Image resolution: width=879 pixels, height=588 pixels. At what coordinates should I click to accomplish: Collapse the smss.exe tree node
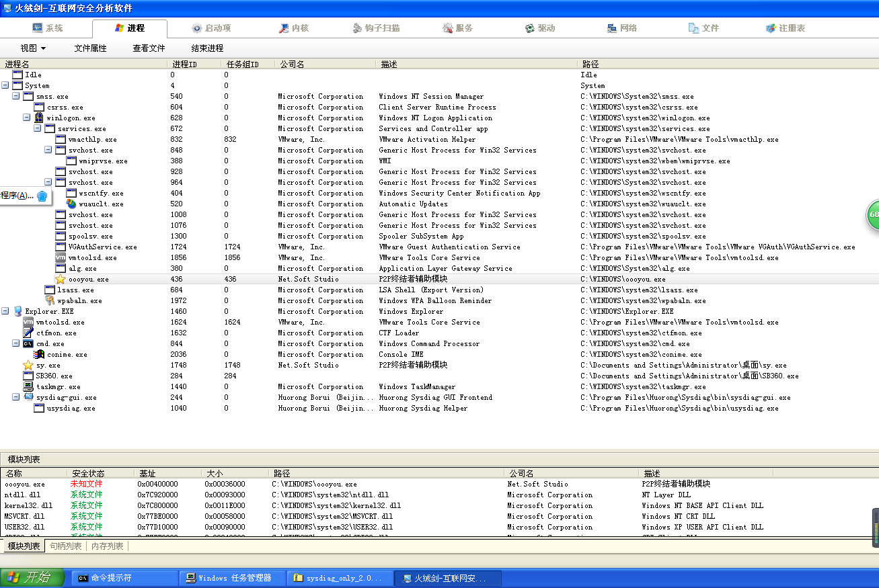[16, 96]
